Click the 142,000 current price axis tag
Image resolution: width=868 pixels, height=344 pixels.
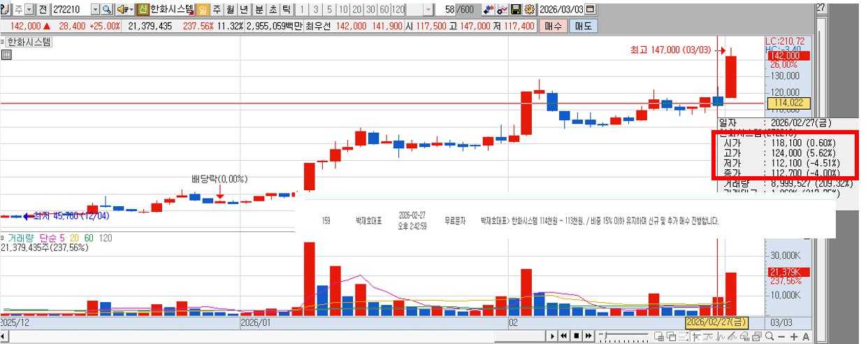(x=788, y=55)
